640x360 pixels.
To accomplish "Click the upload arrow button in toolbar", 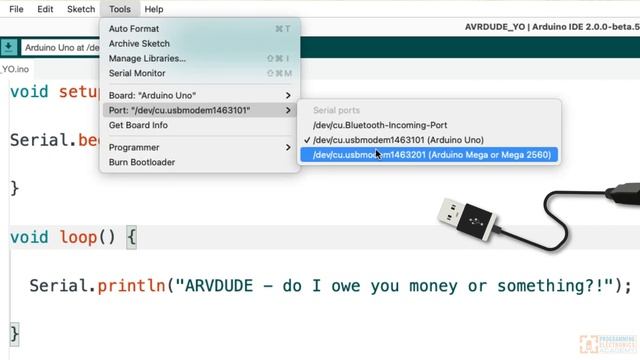I will click(x=9, y=47).
